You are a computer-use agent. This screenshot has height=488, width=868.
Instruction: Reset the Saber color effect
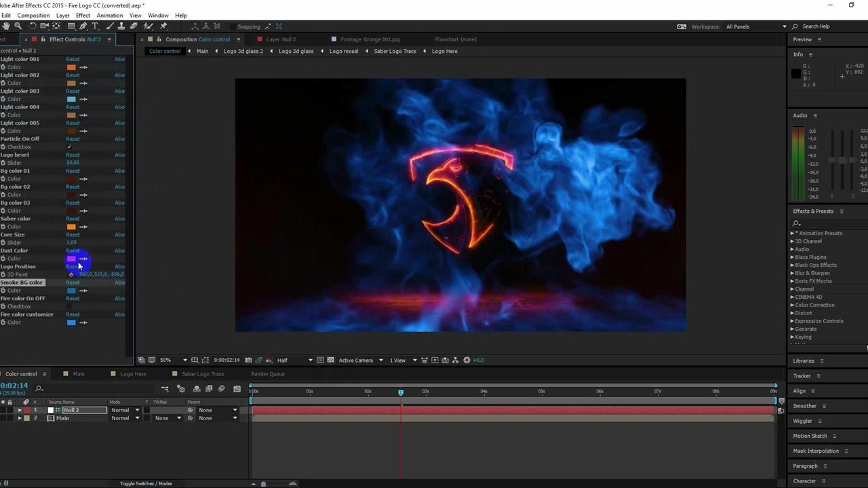click(73, 219)
